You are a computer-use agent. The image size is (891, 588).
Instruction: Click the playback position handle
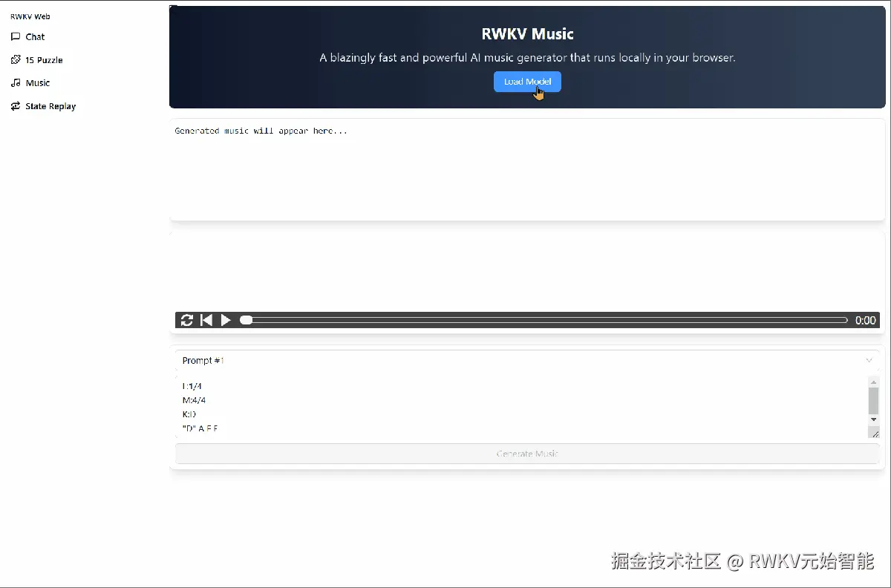coord(246,320)
